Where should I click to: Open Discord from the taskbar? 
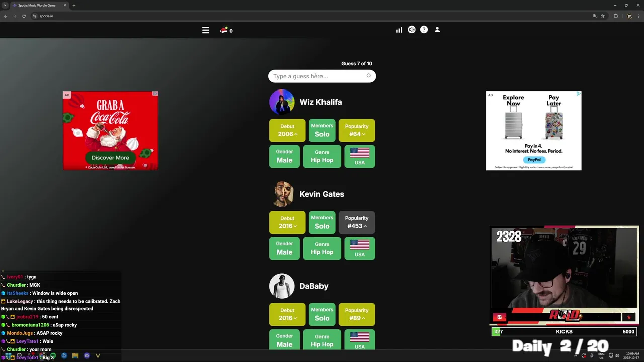click(x=87, y=356)
